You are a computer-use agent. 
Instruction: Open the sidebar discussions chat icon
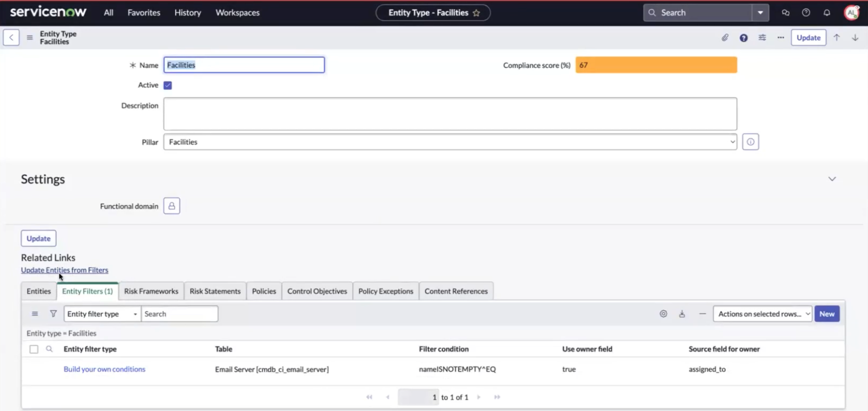[x=786, y=13]
